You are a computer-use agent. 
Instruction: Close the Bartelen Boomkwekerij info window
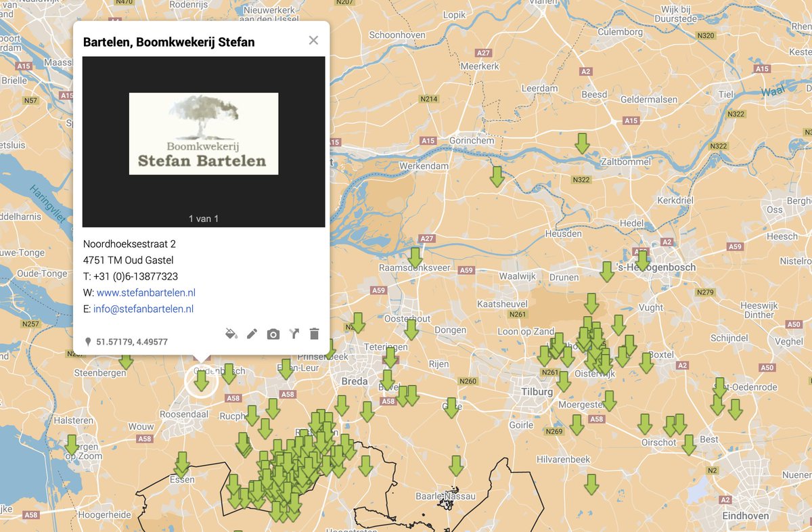313,40
